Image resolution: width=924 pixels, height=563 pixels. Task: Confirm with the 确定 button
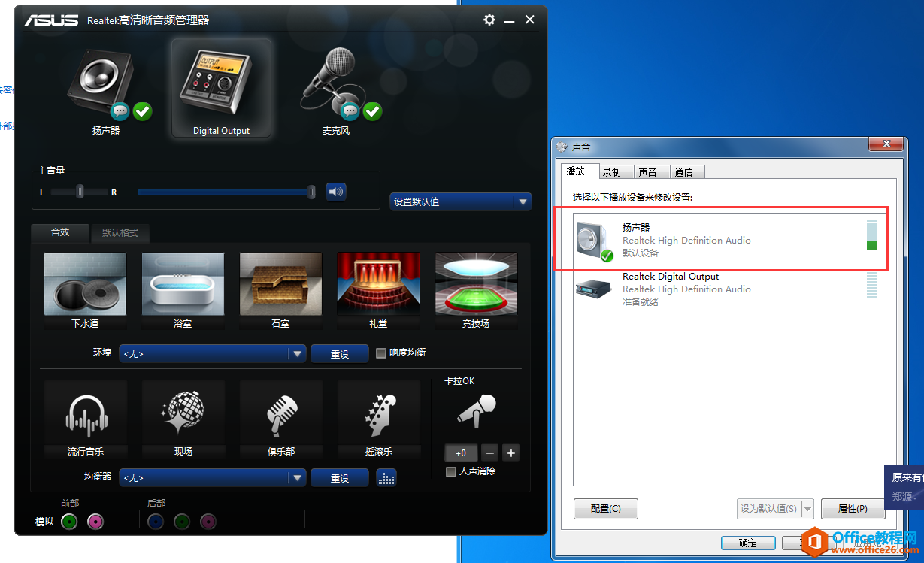tap(748, 543)
